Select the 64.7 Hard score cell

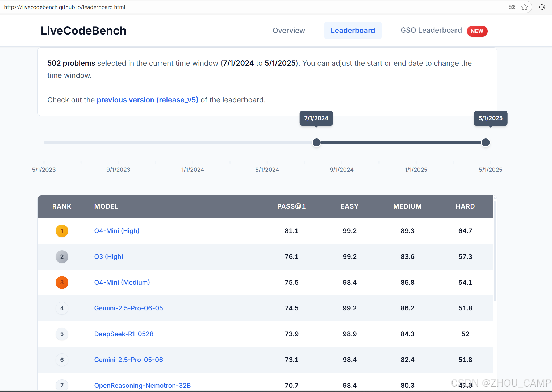pyautogui.click(x=465, y=231)
